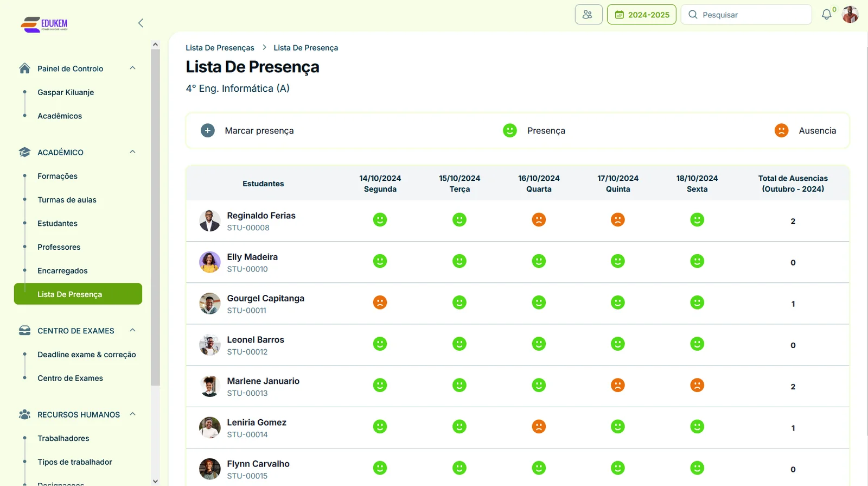Image resolution: width=868 pixels, height=486 pixels.
Task: Click the Pesquisar search field
Action: click(x=751, y=15)
